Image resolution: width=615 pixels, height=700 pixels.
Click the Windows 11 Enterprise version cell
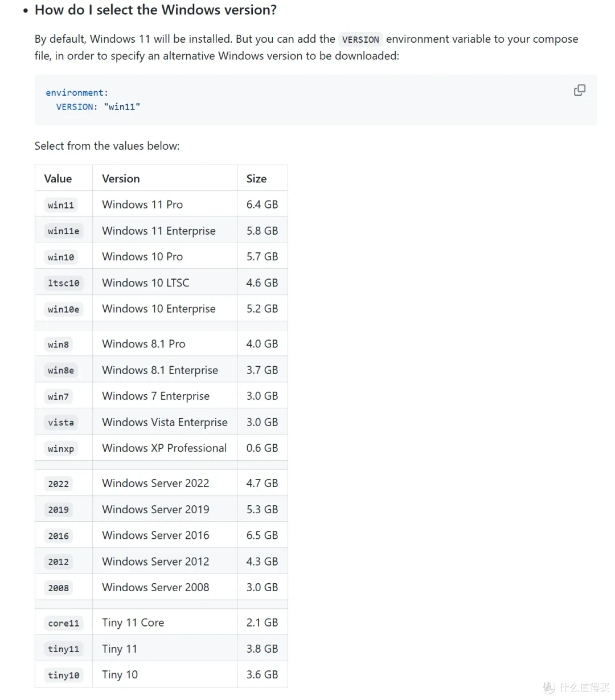tap(165, 231)
